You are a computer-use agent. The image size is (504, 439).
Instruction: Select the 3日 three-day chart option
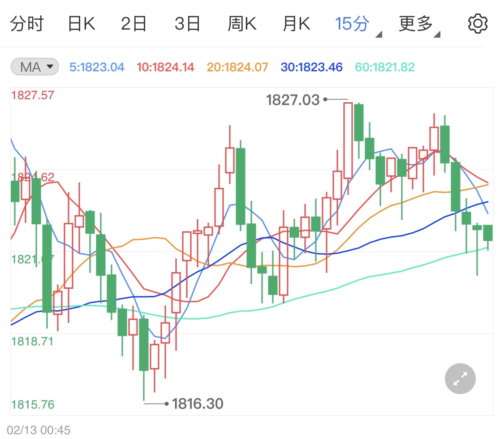[188, 23]
